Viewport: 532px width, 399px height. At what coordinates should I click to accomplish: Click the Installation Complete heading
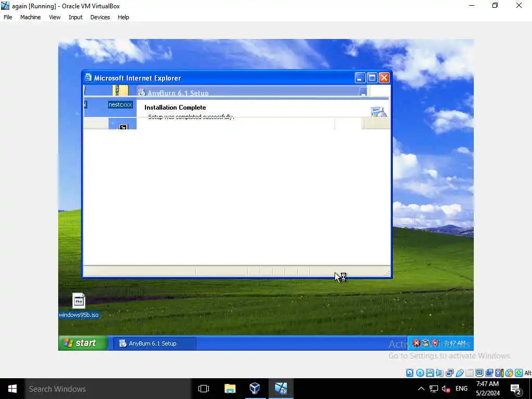pos(175,108)
